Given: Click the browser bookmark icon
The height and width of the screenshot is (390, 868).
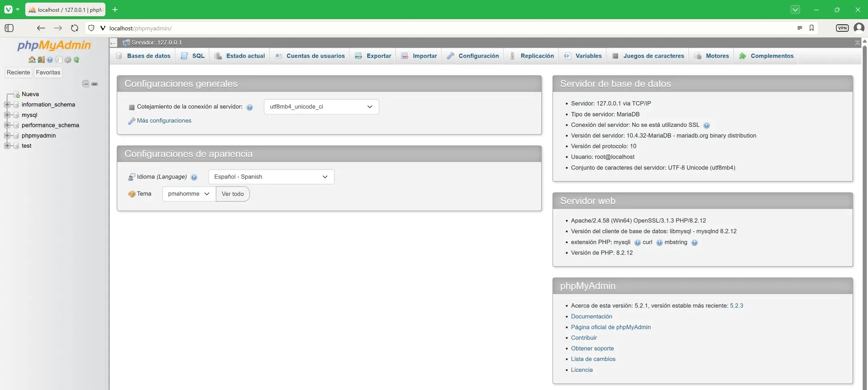Looking at the screenshot, I should coord(812,28).
